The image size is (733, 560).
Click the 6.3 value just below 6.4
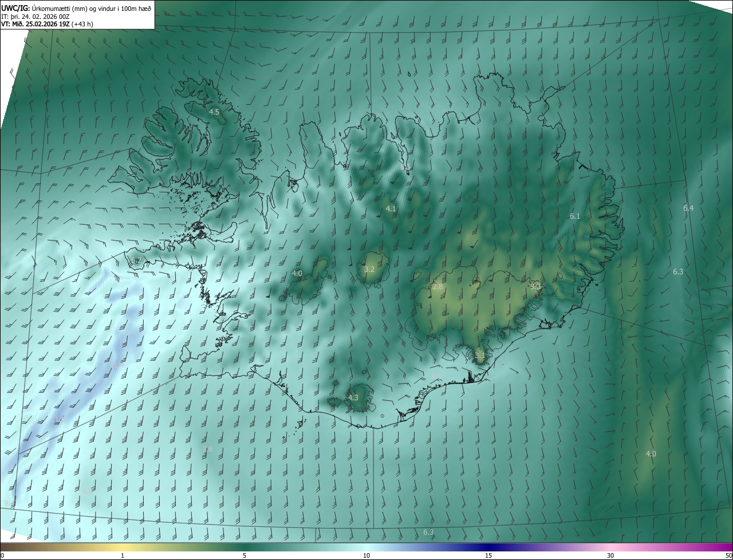678,271
